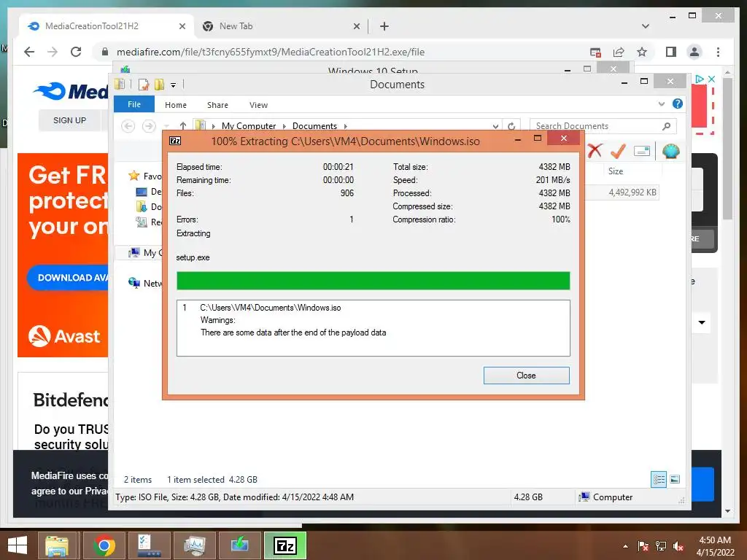Click the DOWNLOAD AVAST button in the ad
Image resolution: width=747 pixels, height=560 pixels.
68,278
